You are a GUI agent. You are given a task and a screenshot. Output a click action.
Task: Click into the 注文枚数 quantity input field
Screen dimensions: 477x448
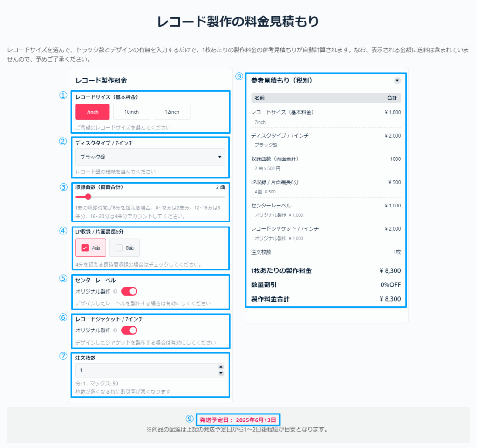point(144,370)
